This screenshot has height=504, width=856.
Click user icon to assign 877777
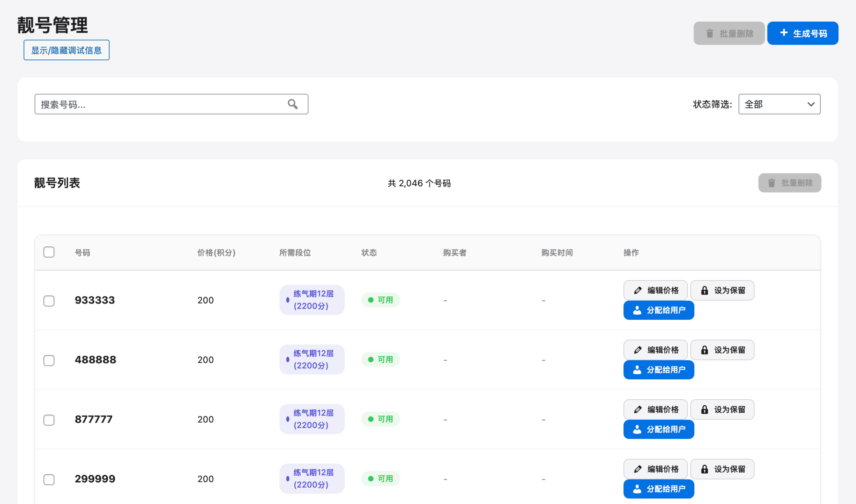(637, 429)
